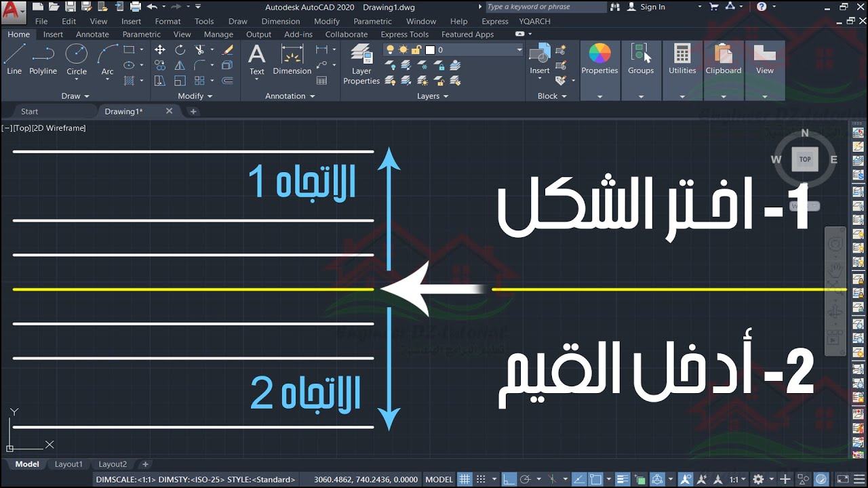Add a new drawing tab with plus
Image resolution: width=868 pixels, height=488 pixels.
(x=193, y=111)
